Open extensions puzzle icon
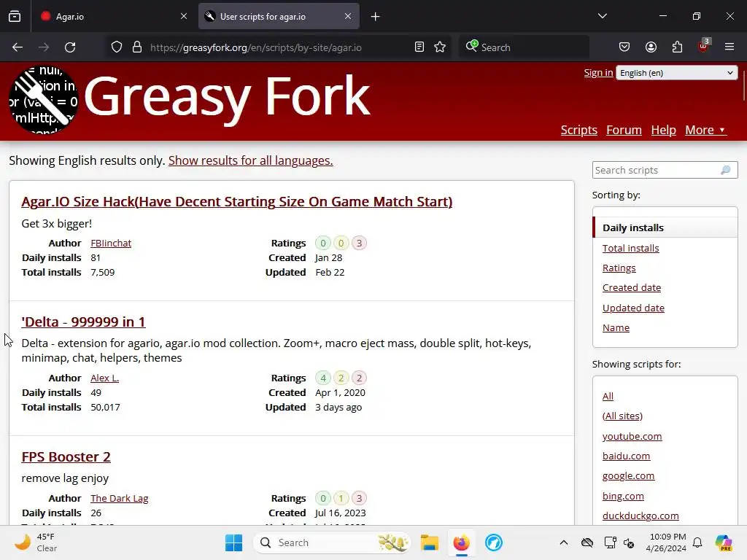This screenshot has width=747, height=560. [677, 47]
